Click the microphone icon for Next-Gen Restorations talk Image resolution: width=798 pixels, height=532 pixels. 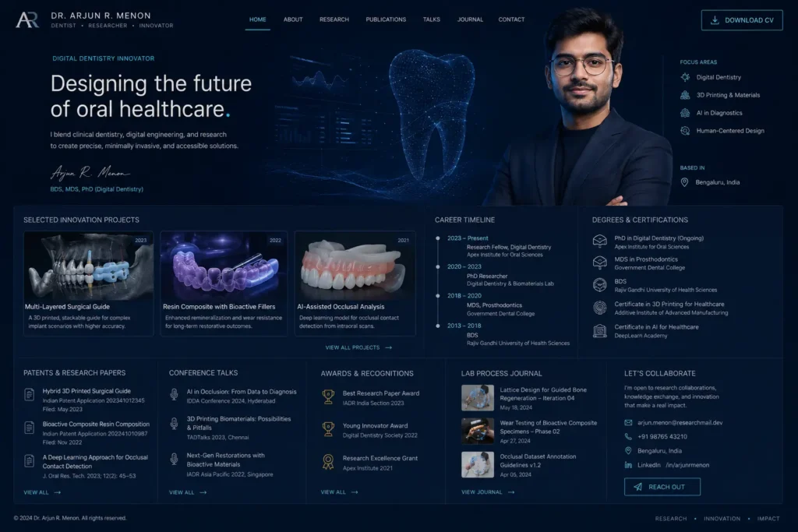(x=174, y=460)
